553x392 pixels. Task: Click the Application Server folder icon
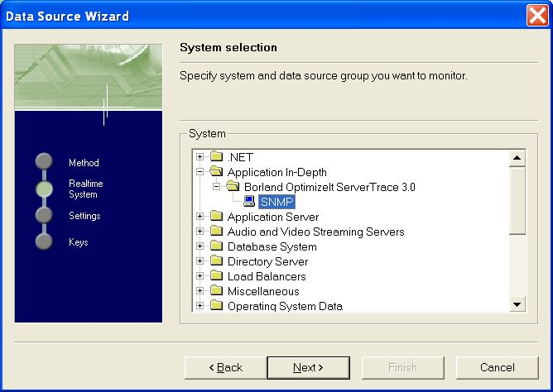pyautogui.click(x=216, y=216)
